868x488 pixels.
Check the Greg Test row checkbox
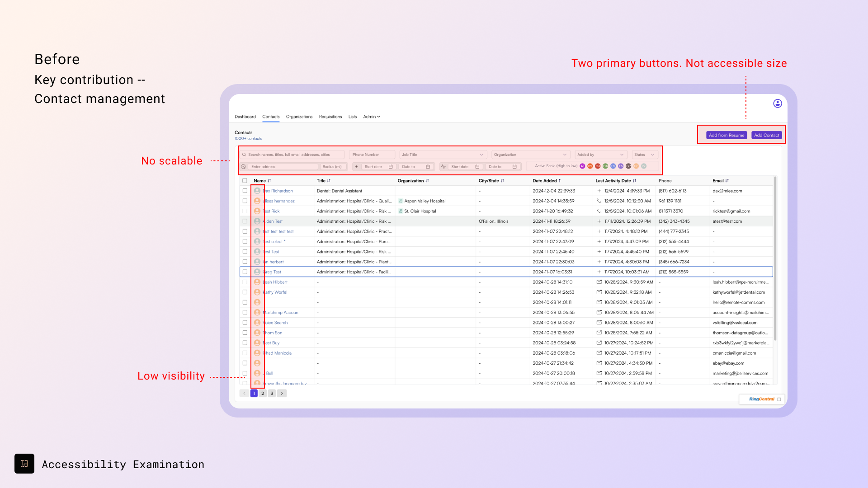point(245,272)
